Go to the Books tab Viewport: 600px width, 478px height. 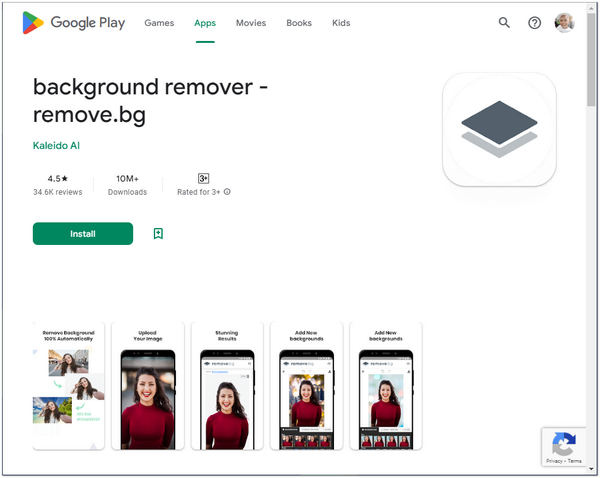coord(299,23)
